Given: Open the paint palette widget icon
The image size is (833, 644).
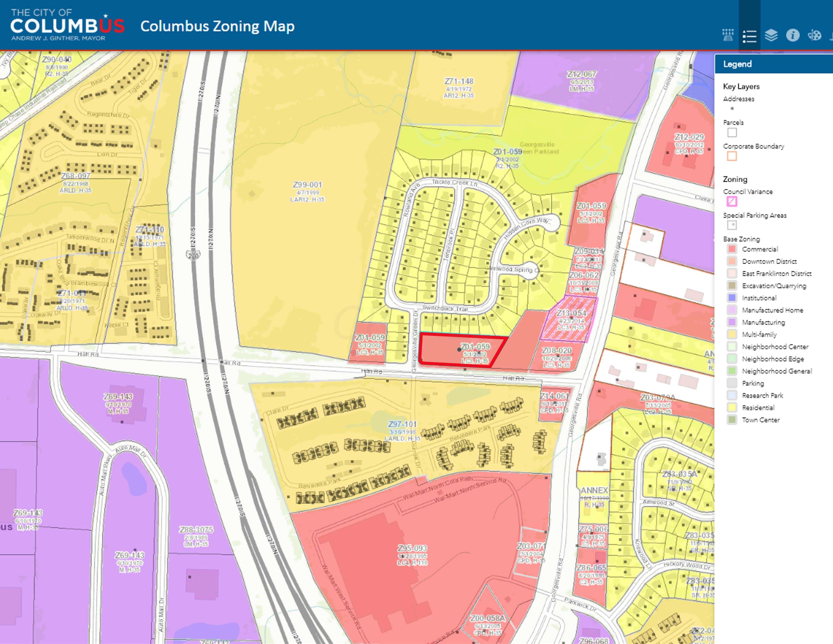Looking at the screenshot, I should (814, 36).
